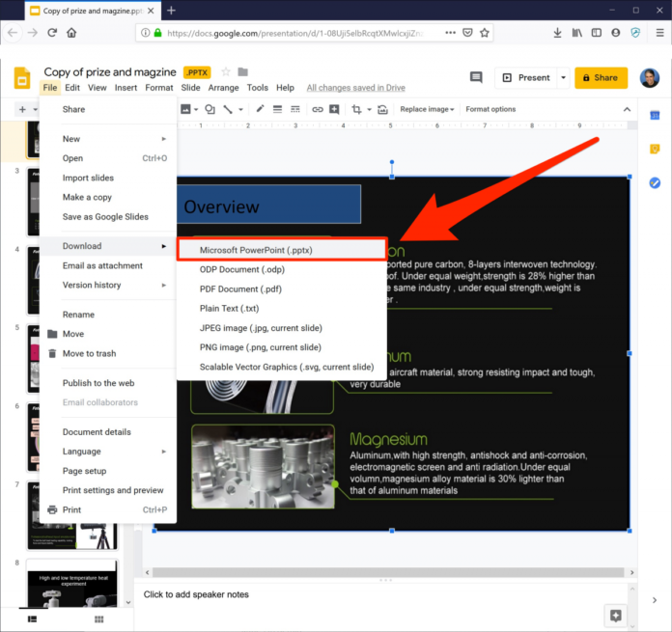Open Google Calendar side panel icon
The width and height of the screenshot is (672, 632).
[655, 115]
